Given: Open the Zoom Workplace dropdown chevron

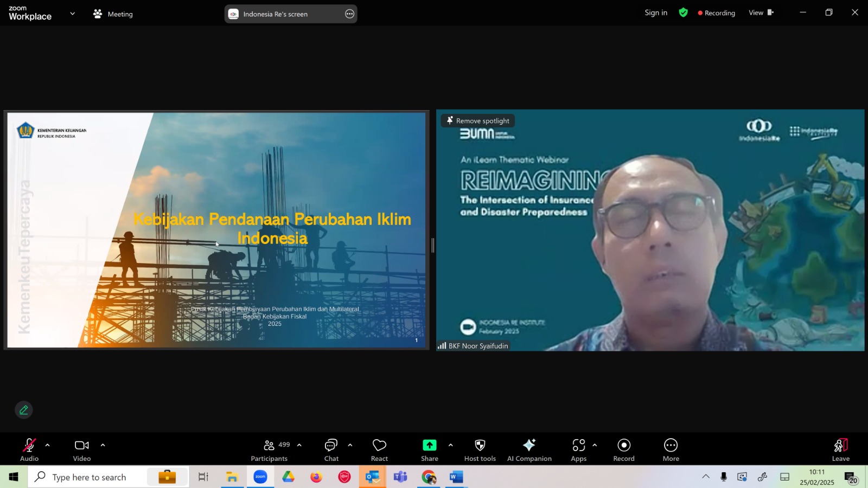Looking at the screenshot, I should point(72,14).
